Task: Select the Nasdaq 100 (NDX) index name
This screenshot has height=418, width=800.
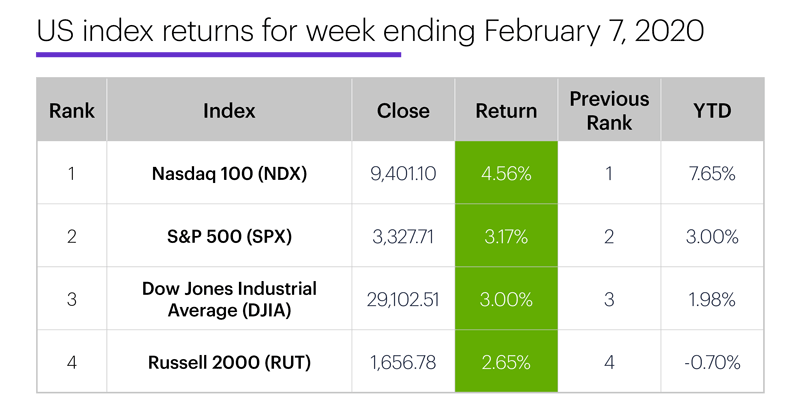Action: point(229,174)
